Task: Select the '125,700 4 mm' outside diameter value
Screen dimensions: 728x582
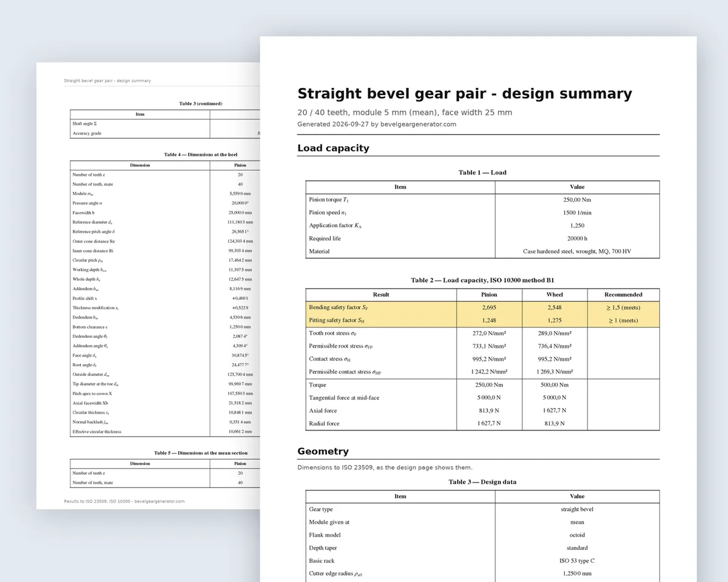Action: point(240,375)
